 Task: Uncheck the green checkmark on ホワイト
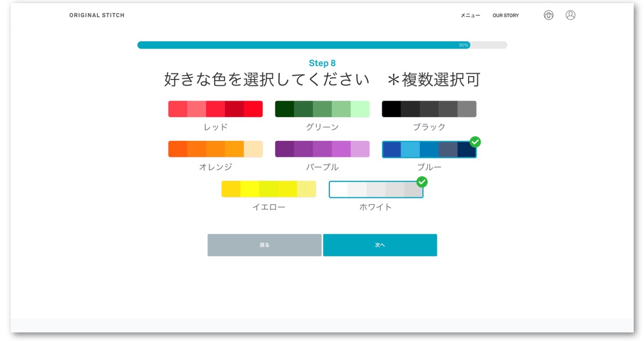tap(422, 182)
